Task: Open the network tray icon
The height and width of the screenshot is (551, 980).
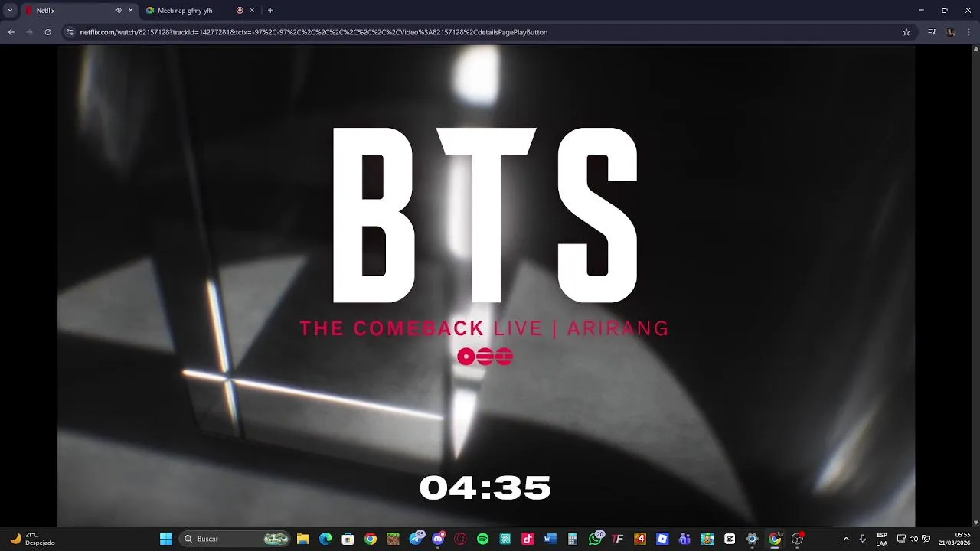Action: (x=901, y=539)
